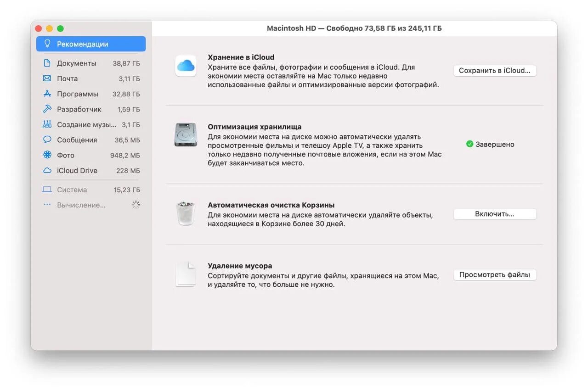The height and width of the screenshot is (391, 588).
Task: Select the Рекомендации sidebar item
Action: (91, 44)
